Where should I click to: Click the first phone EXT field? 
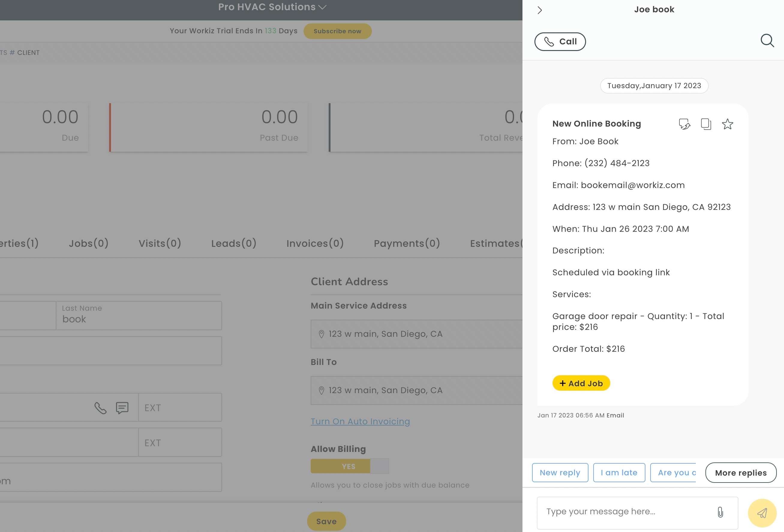[180, 407]
